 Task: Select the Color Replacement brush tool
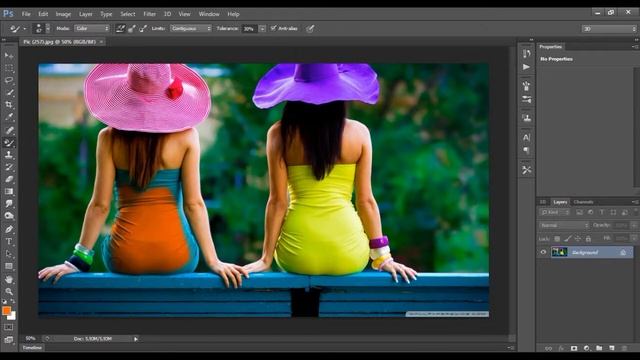(9, 142)
